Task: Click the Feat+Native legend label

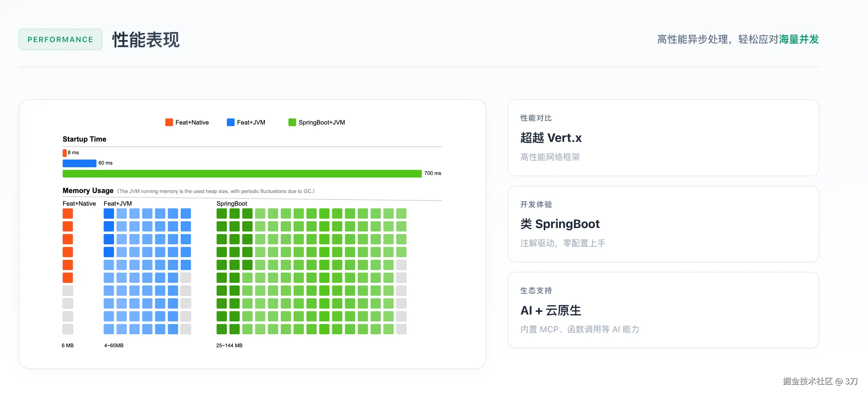Action: [192, 123]
